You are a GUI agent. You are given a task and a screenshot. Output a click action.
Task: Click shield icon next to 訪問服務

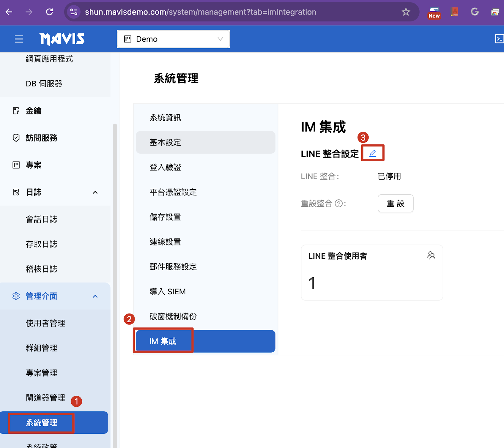pos(16,138)
